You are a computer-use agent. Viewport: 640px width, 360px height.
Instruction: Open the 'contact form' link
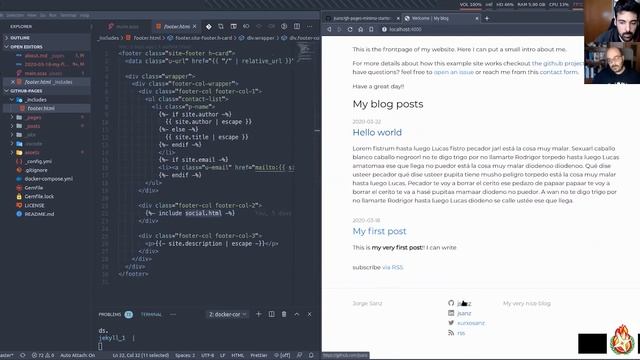tap(559, 72)
